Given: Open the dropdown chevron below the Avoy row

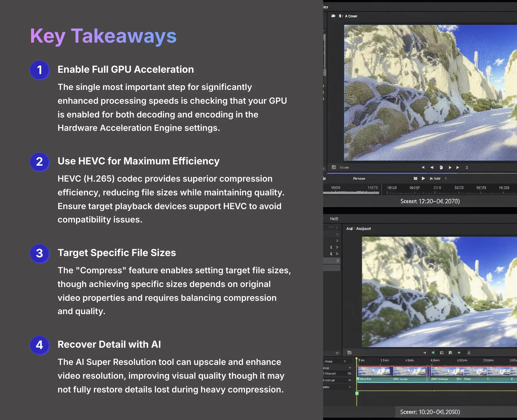Looking at the screenshot, I should coord(350,368).
